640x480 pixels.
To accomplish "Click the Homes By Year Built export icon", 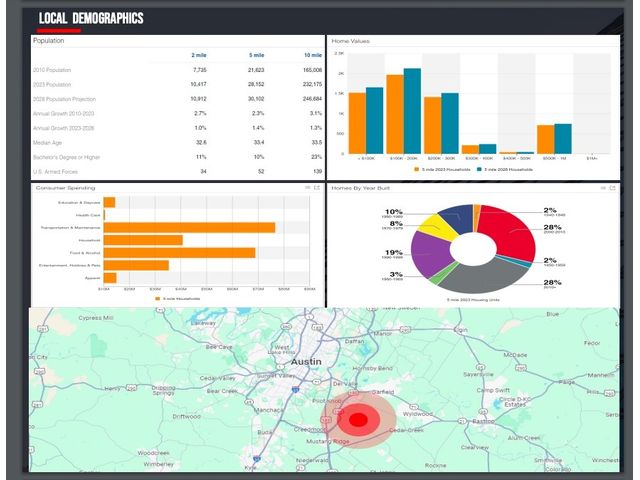I will coord(612,188).
